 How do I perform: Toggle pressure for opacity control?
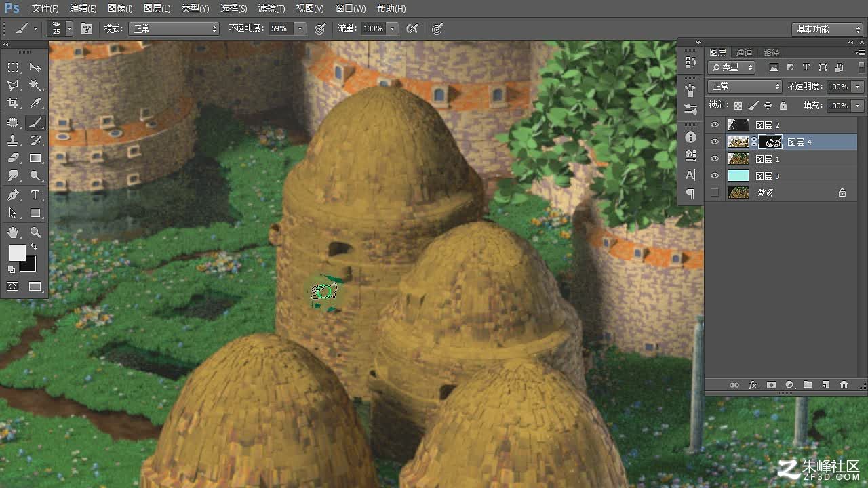[320, 28]
